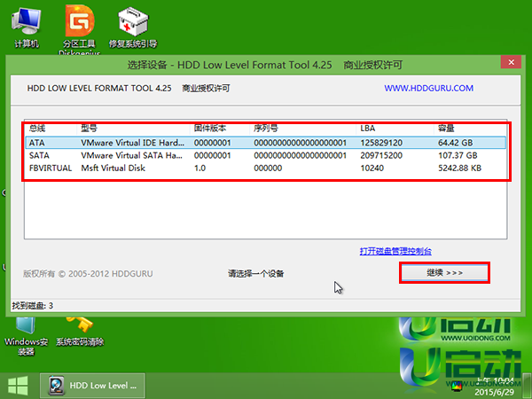Open the 系统密码清除 key icon

click(x=80, y=332)
